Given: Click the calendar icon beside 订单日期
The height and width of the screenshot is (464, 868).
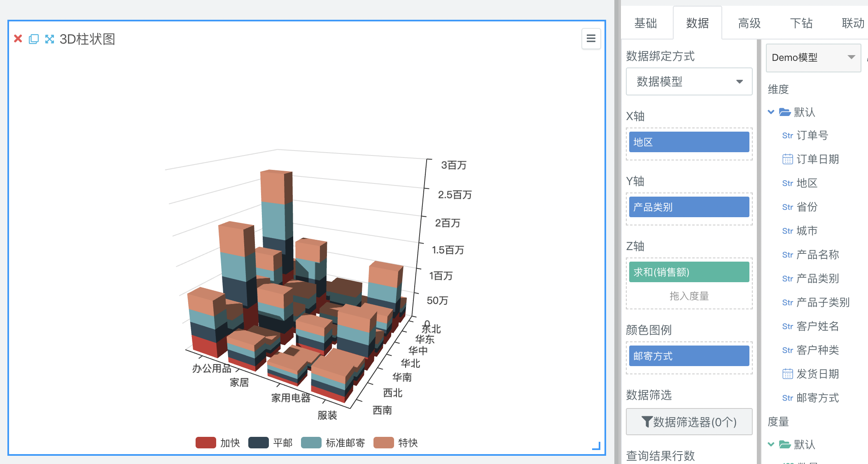Looking at the screenshot, I should (787, 159).
